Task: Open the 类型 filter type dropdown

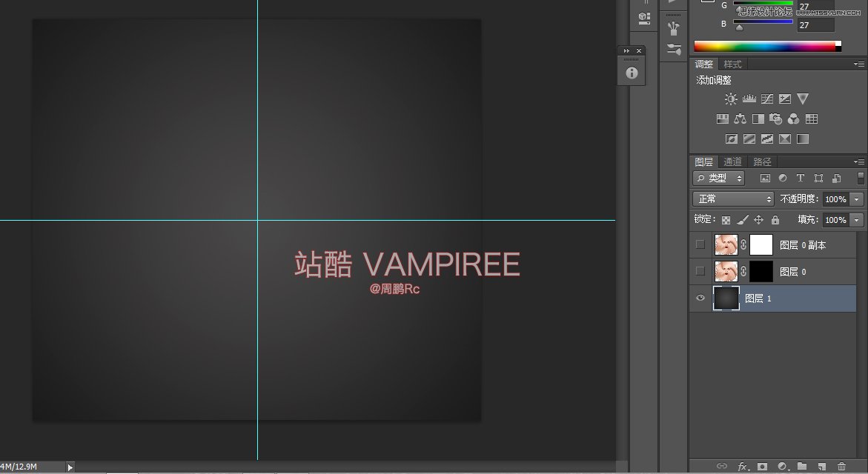Action: (718, 178)
